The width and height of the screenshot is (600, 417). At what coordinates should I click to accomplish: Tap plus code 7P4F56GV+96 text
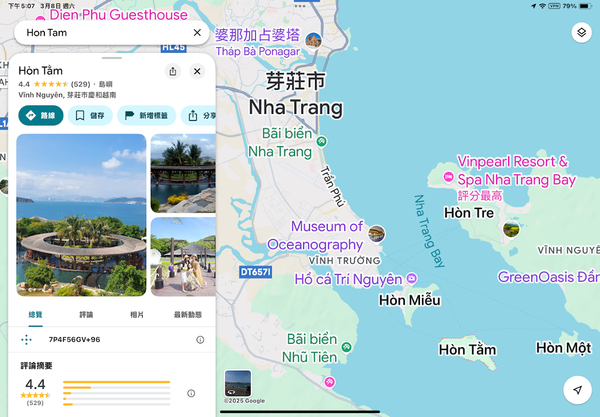coord(75,340)
